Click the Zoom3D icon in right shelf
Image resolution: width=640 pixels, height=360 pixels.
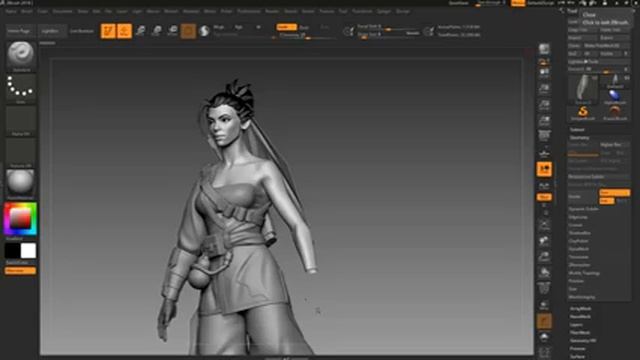pos(544,257)
